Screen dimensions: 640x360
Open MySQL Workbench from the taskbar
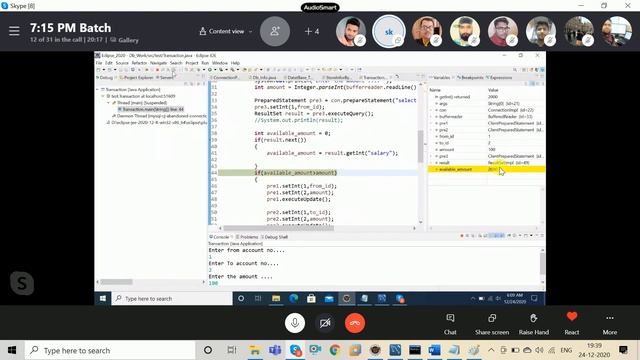click(395, 350)
